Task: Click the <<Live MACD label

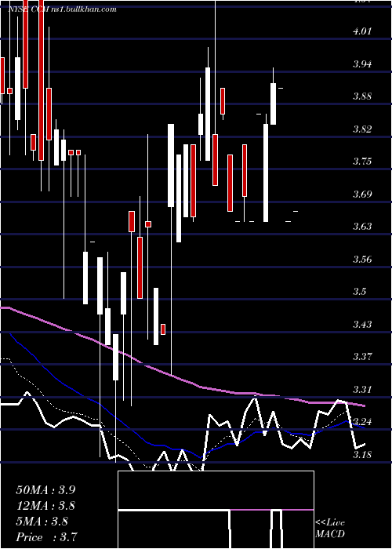Action: coord(330,529)
